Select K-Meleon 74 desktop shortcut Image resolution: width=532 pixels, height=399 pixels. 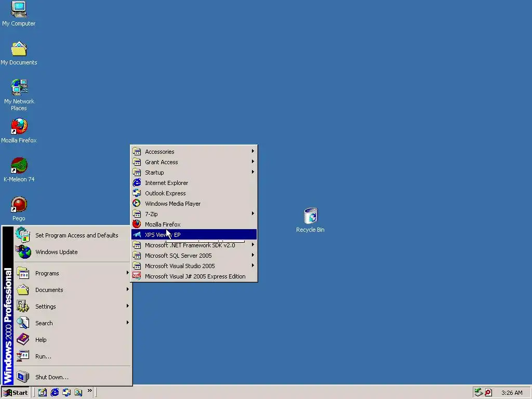(x=19, y=170)
